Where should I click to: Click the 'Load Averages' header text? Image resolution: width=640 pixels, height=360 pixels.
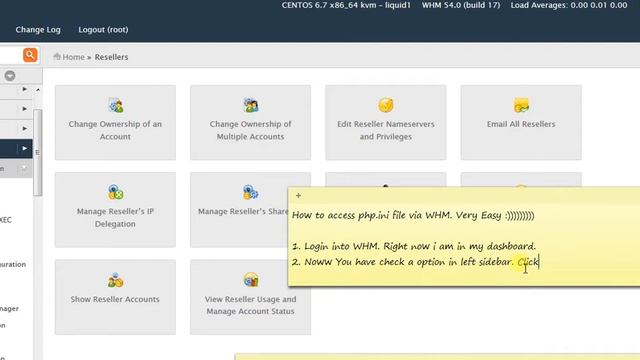[569, 5]
